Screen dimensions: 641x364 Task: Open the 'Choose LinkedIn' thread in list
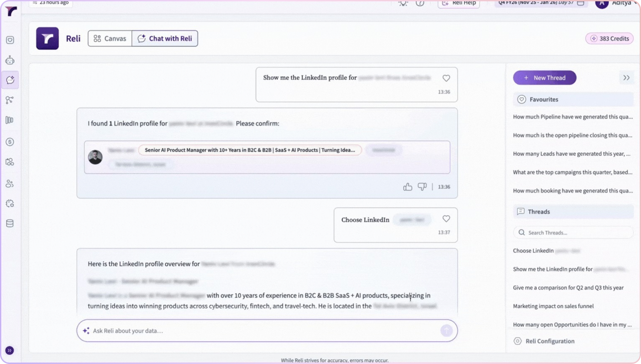[547, 251]
